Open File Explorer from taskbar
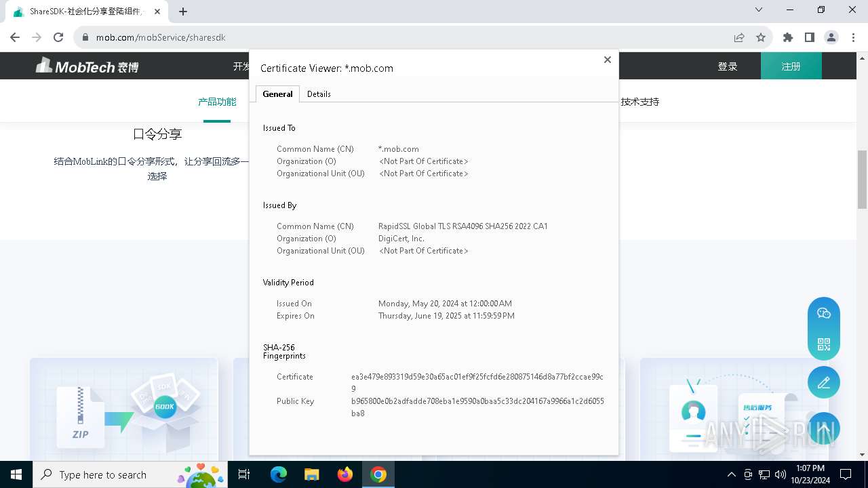Viewport: 868px width, 488px height. [311, 474]
